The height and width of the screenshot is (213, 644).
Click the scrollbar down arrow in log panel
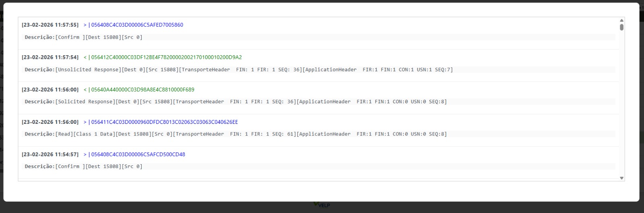click(x=621, y=178)
